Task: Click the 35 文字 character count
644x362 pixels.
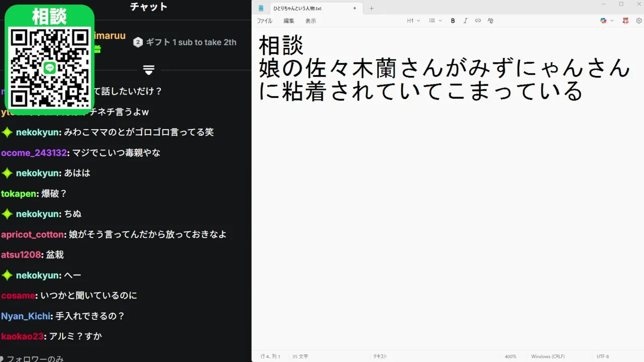Action: 300,356
